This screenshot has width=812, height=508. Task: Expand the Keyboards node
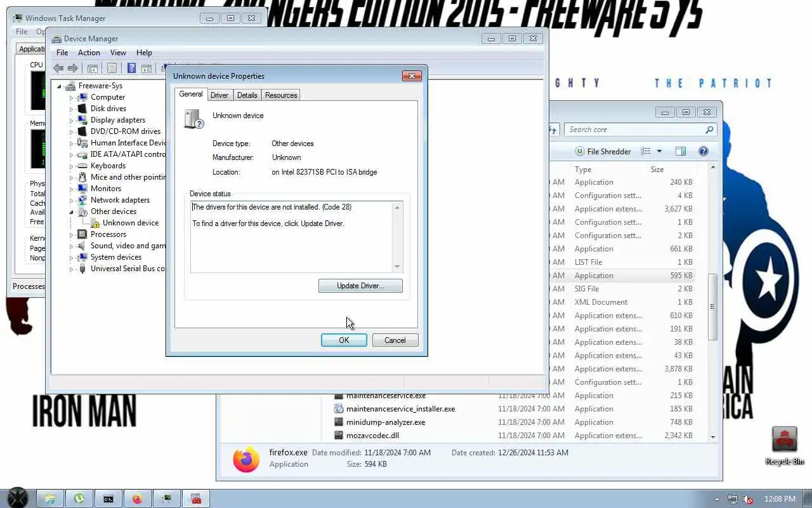(72, 166)
